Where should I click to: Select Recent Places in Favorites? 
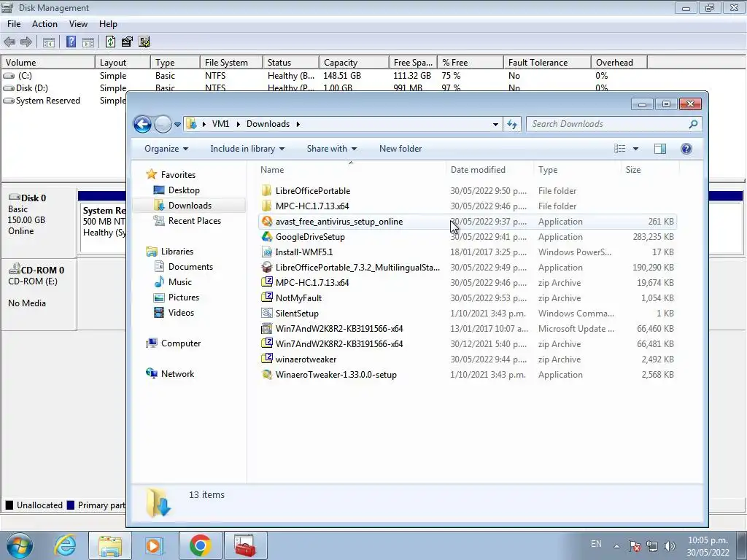coord(194,220)
